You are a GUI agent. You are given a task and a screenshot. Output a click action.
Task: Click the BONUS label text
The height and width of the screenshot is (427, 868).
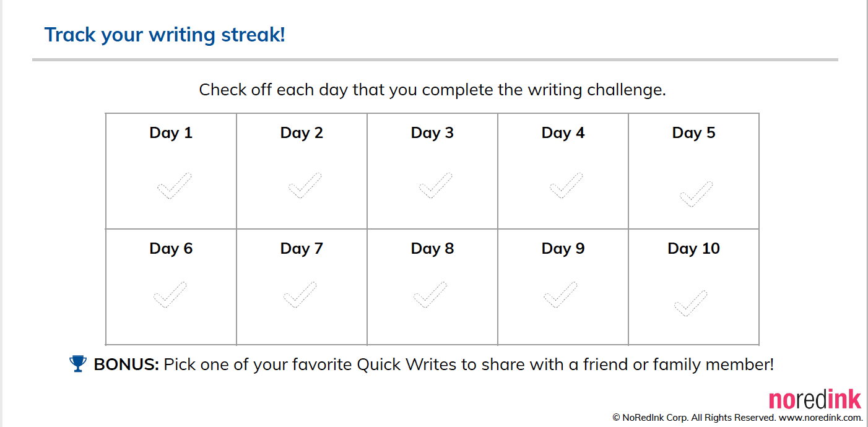[126, 364]
